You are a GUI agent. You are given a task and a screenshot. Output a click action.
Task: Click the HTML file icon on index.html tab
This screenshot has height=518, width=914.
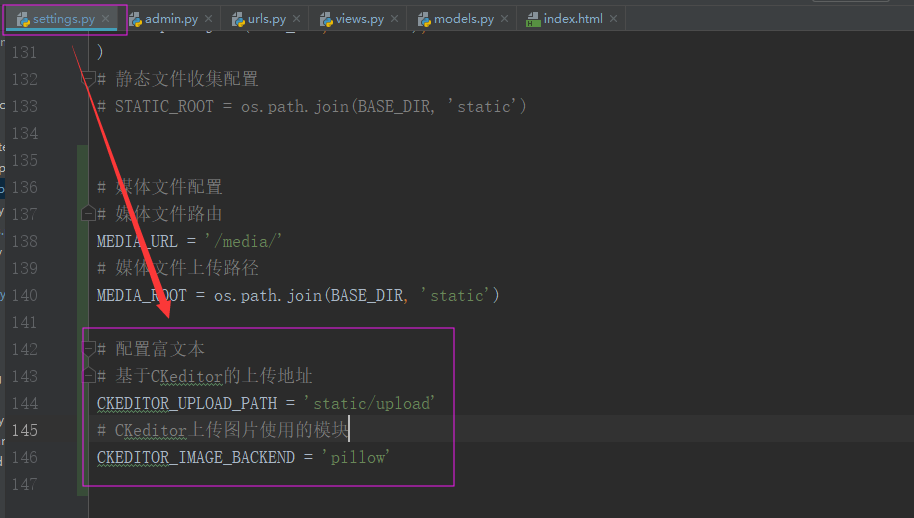pyautogui.click(x=533, y=20)
